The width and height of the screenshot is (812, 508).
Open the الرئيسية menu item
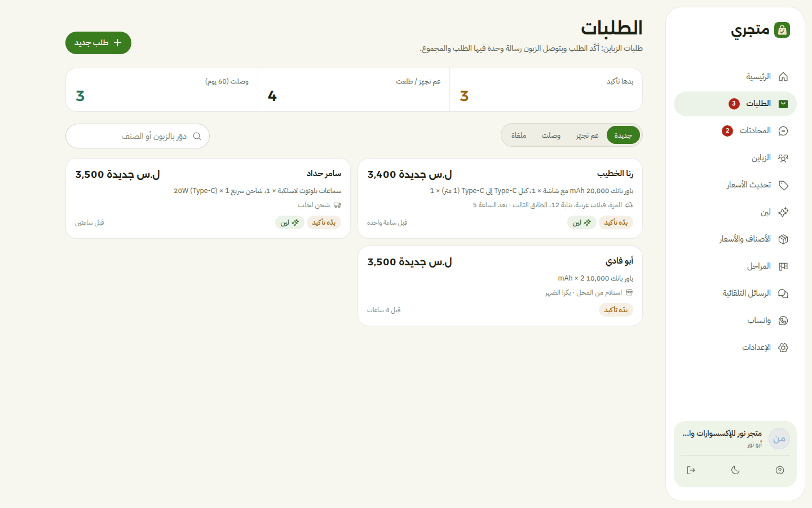pyautogui.click(x=735, y=77)
